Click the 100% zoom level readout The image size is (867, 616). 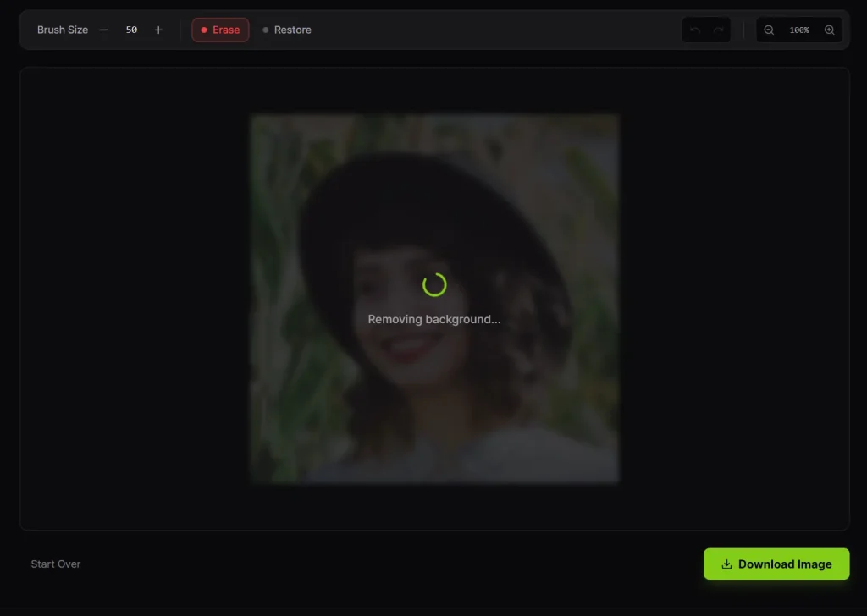pos(799,30)
